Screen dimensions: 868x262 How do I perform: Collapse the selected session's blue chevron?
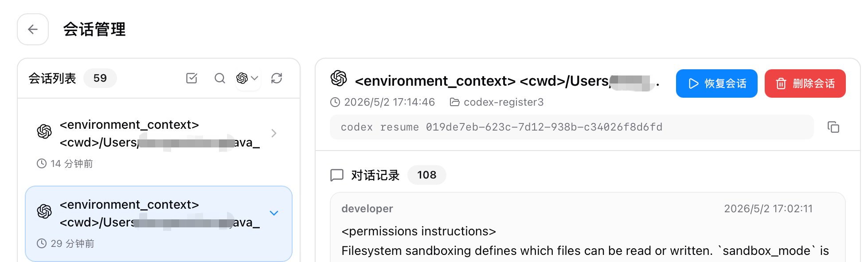pyautogui.click(x=274, y=213)
